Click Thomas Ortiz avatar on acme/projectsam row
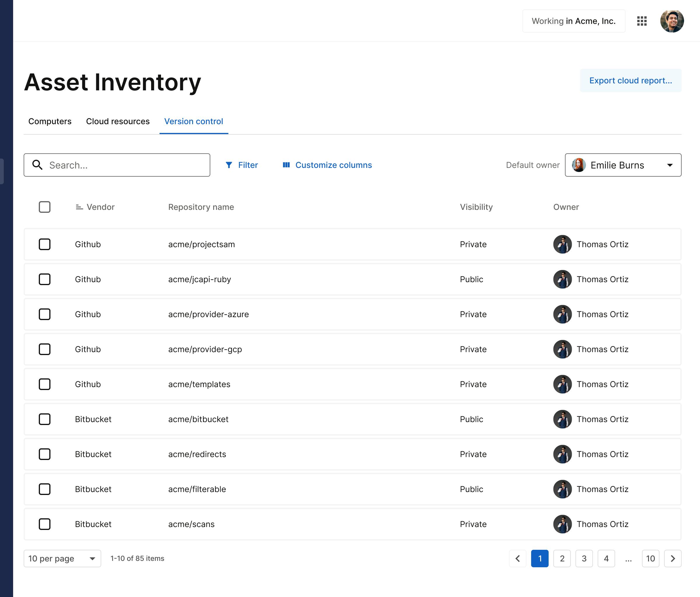The height and width of the screenshot is (597, 700). [562, 244]
